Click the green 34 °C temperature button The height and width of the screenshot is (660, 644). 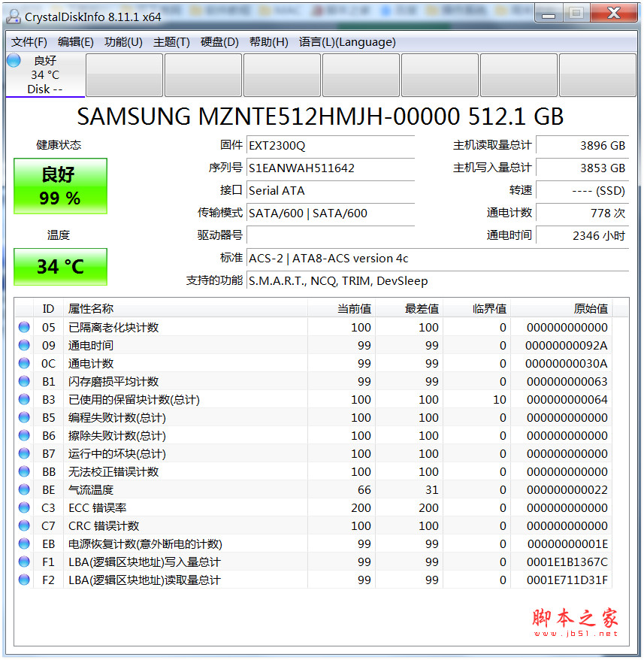pyautogui.click(x=60, y=267)
